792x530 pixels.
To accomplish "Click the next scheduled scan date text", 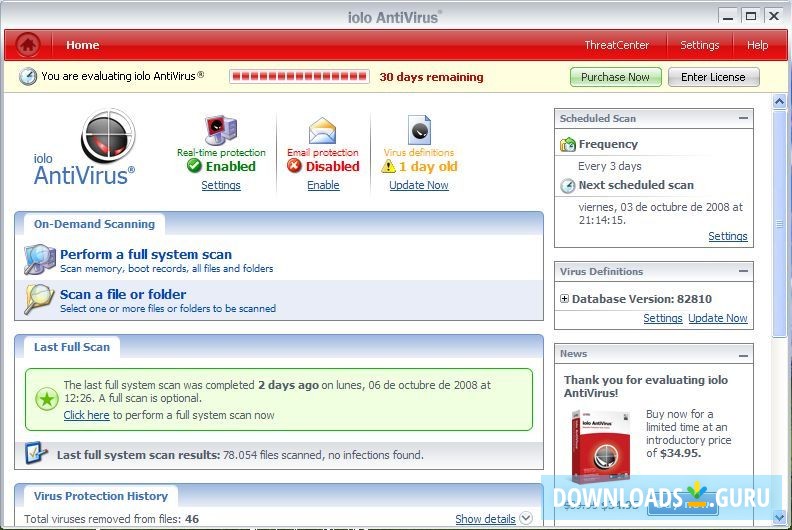I will pyautogui.click(x=661, y=213).
